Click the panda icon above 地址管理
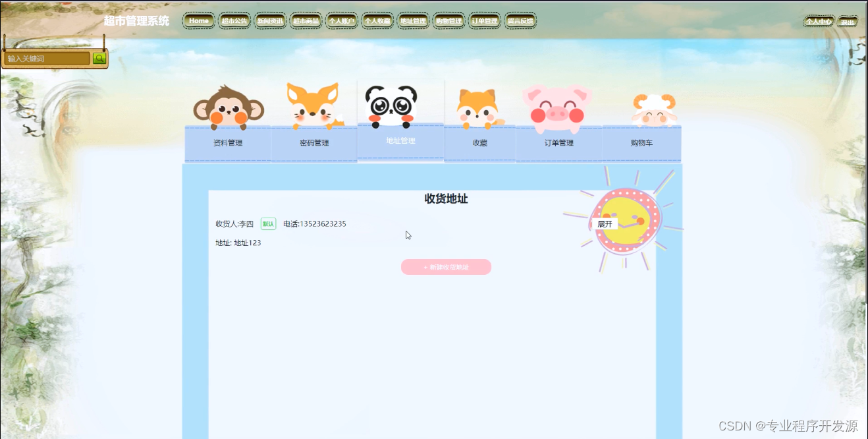This screenshot has width=868, height=439. [392, 106]
